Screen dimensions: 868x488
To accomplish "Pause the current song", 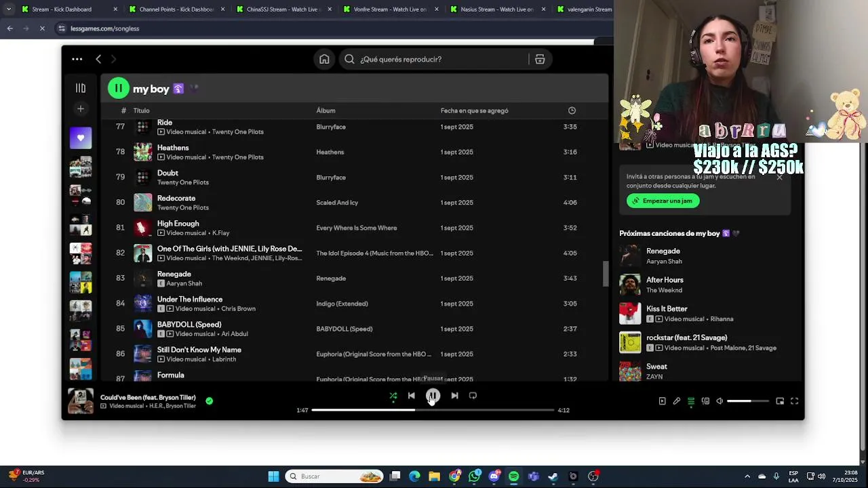I will coord(433,396).
